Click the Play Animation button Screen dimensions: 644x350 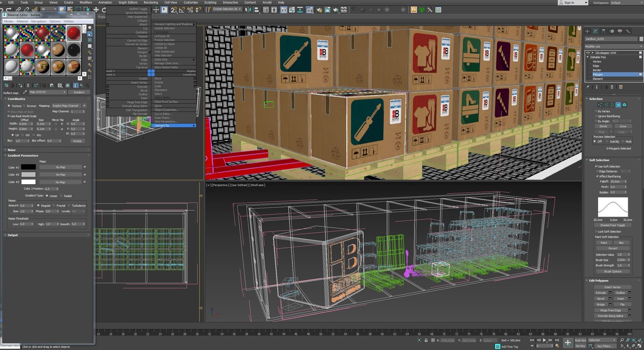coord(544,340)
